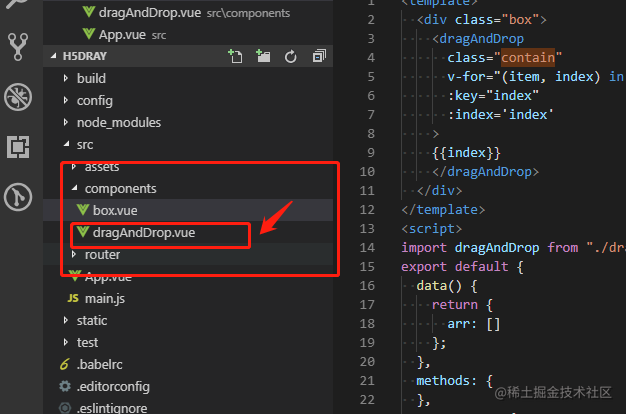626x414 pixels.
Task: Click "export default" on line 15
Action: [x=455, y=267]
